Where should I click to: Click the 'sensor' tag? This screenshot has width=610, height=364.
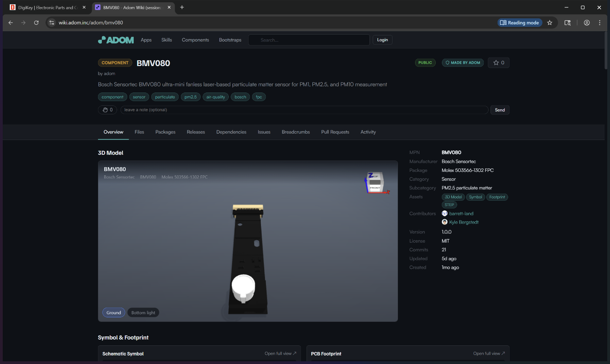point(139,97)
